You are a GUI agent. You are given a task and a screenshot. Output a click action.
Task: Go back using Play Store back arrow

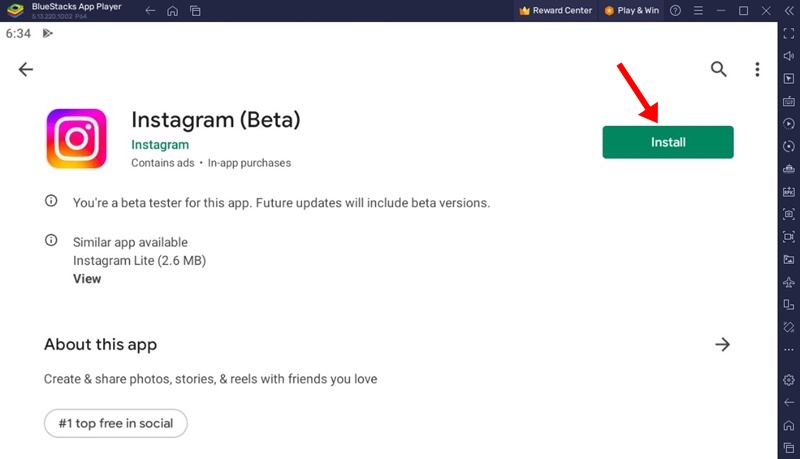(26, 69)
